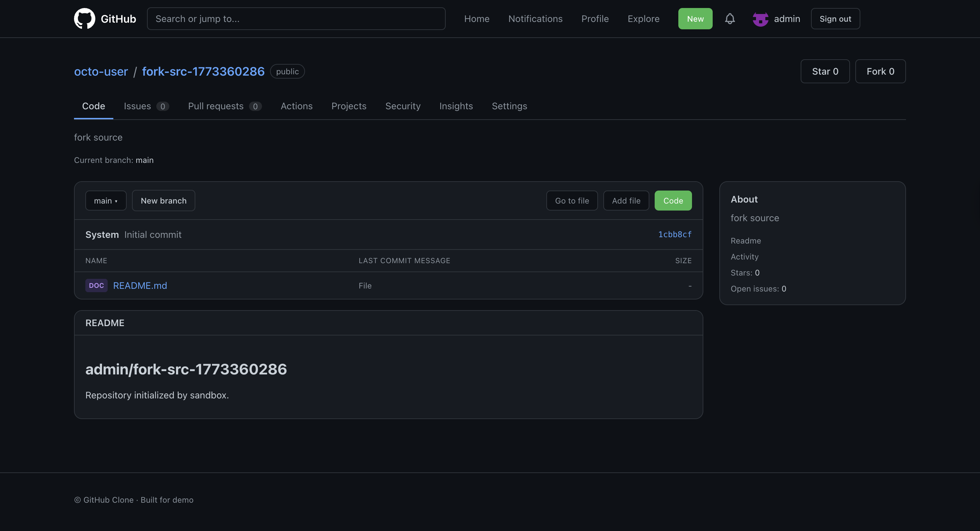
Task: Open the Add file menu
Action: click(x=626, y=201)
